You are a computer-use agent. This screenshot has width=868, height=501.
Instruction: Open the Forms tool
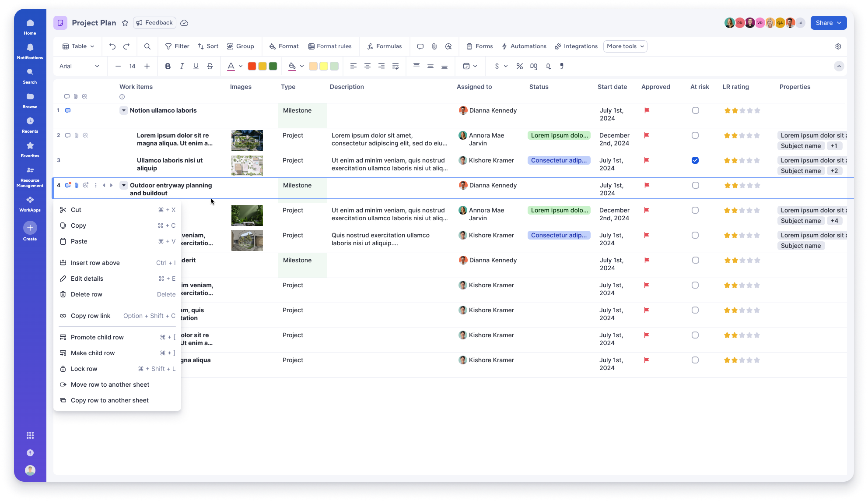click(479, 46)
